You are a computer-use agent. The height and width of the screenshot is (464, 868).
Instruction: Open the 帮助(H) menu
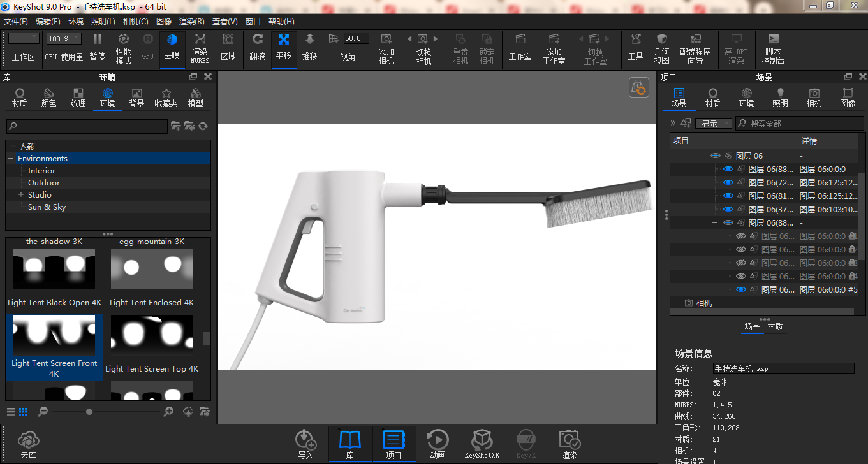click(281, 21)
